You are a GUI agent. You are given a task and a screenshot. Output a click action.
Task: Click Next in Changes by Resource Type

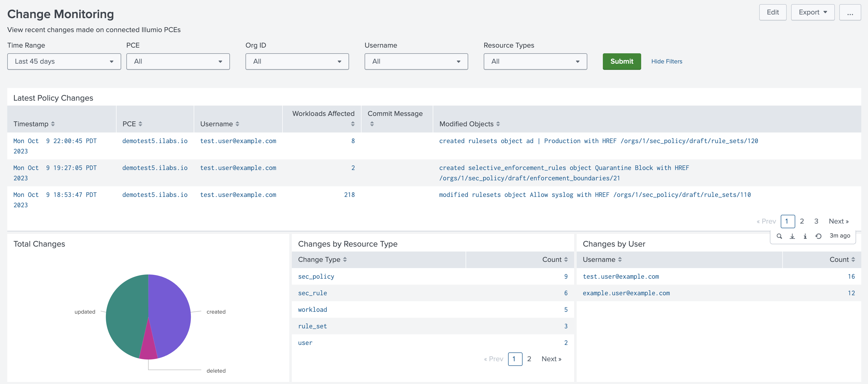[551, 359]
